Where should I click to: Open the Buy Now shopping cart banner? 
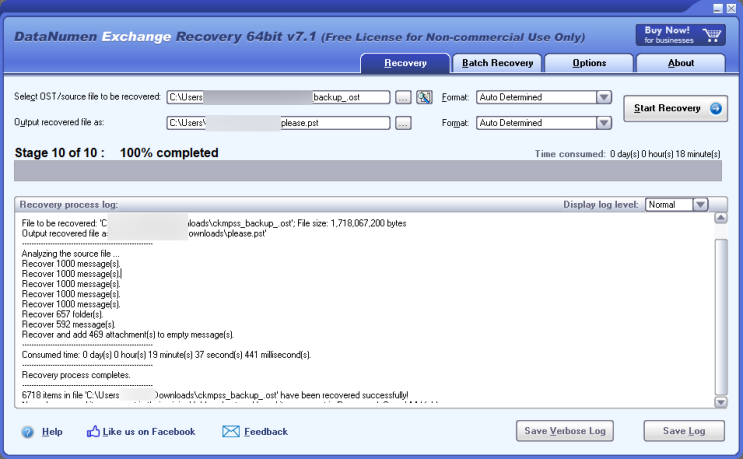click(x=680, y=35)
